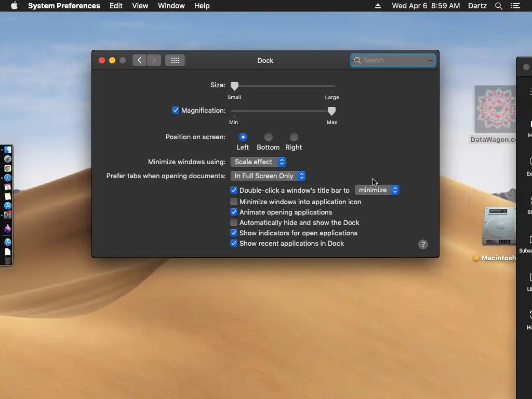Disable the Magnification checkbox
The width and height of the screenshot is (532, 399).
click(x=176, y=110)
